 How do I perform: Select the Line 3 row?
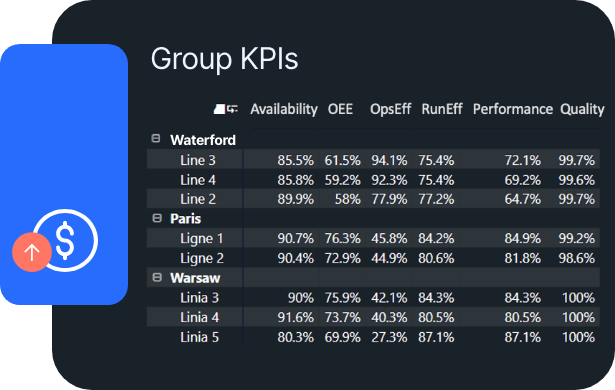tap(373, 160)
